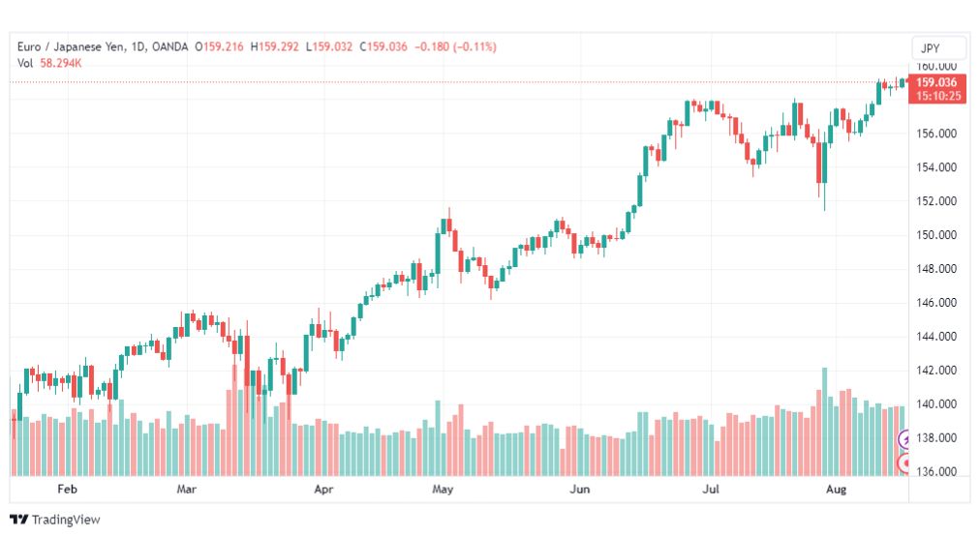The width and height of the screenshot is (980, 537).
Task: Select the Volume value 58.294K
Action: 61,63
